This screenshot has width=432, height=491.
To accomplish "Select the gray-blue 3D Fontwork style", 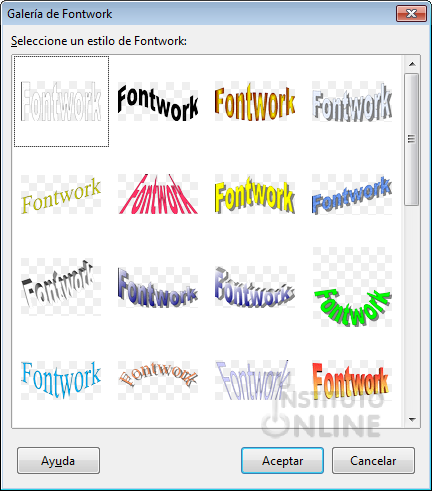I will [352, 101].
